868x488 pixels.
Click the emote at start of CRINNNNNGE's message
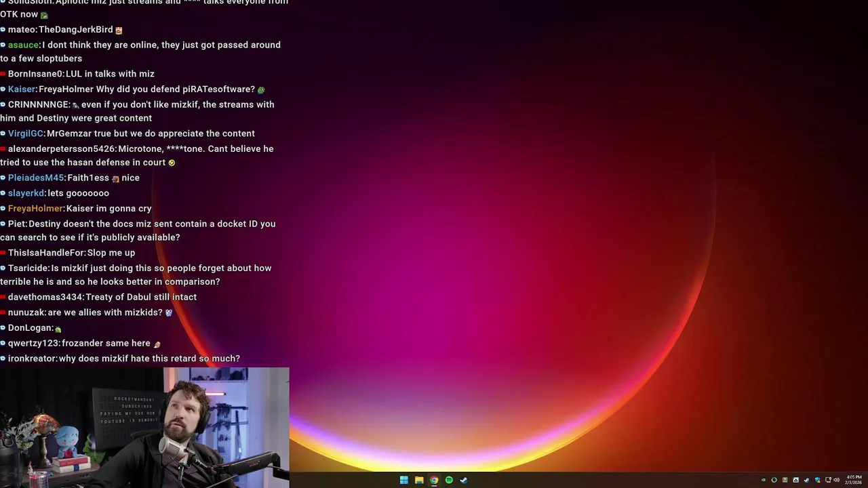click(x=75, y=105)
